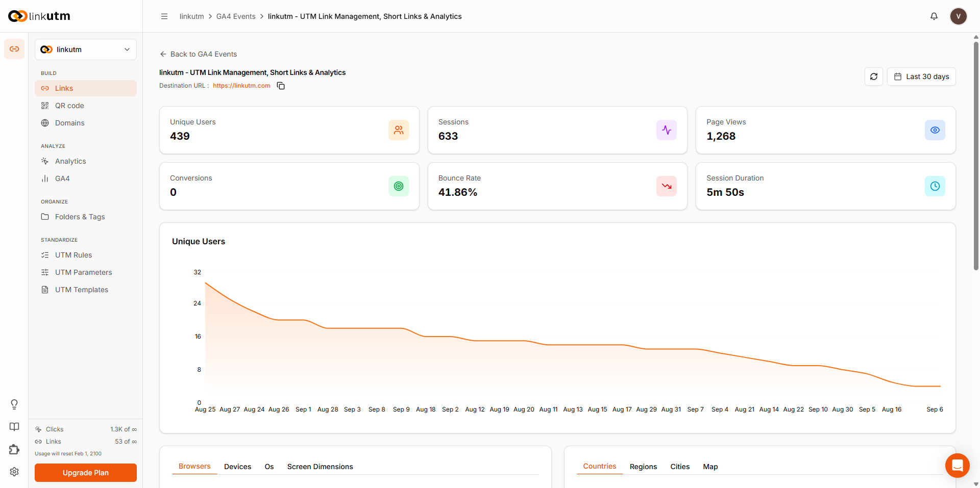Open UTM Rules
This screenshot has width=980, height=488.
86,255
